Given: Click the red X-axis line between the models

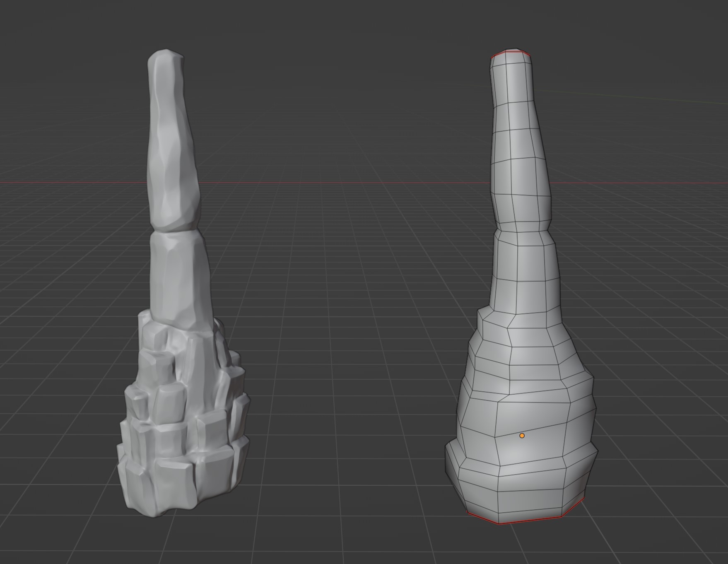Looking at the screenshot, I should (x=331, y=183).
